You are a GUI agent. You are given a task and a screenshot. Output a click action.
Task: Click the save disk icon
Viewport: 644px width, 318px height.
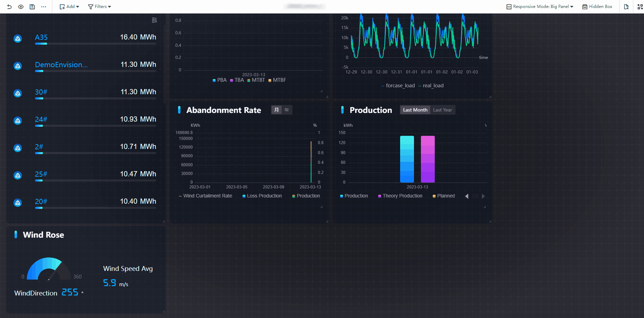[32, 7]
